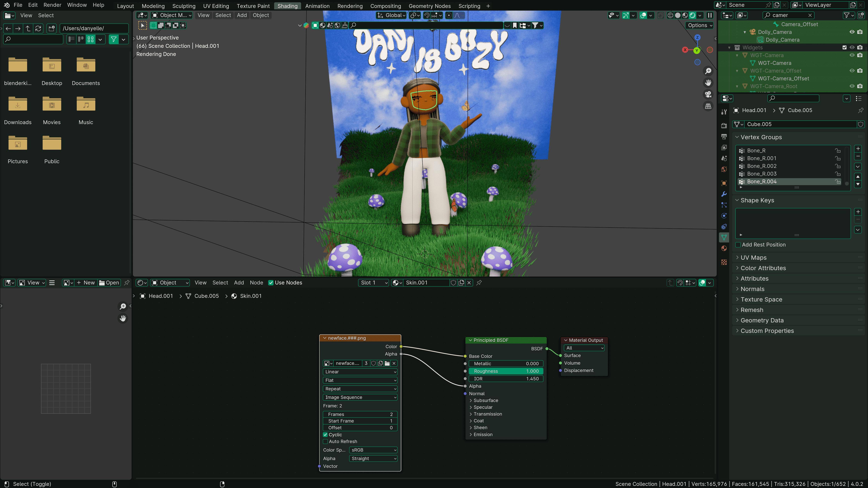Open the Render menu
This screenshot has height=488, width=868.
pos(52,5)
